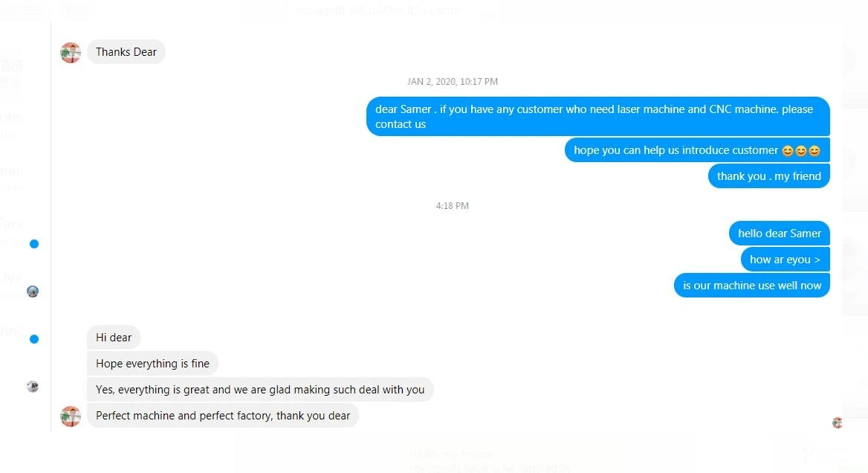Screen dimensions: 868x473
Task: Select the message about laser machine and CNC machine
Action: (597, 116)
